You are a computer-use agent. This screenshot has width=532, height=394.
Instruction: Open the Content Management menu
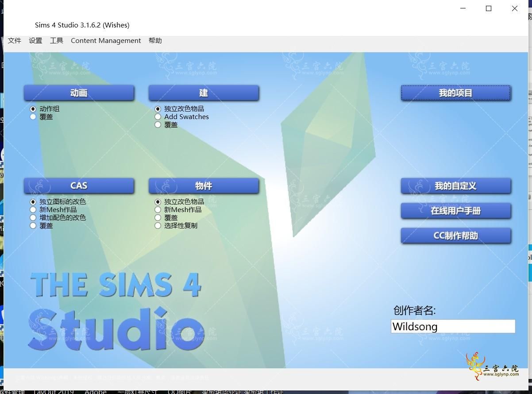(x=106, y=41)
